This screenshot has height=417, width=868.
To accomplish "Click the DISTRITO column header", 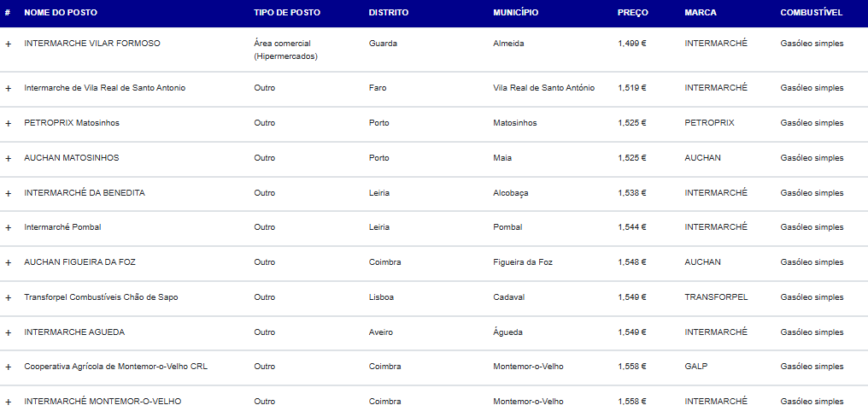I will point(389,13).
